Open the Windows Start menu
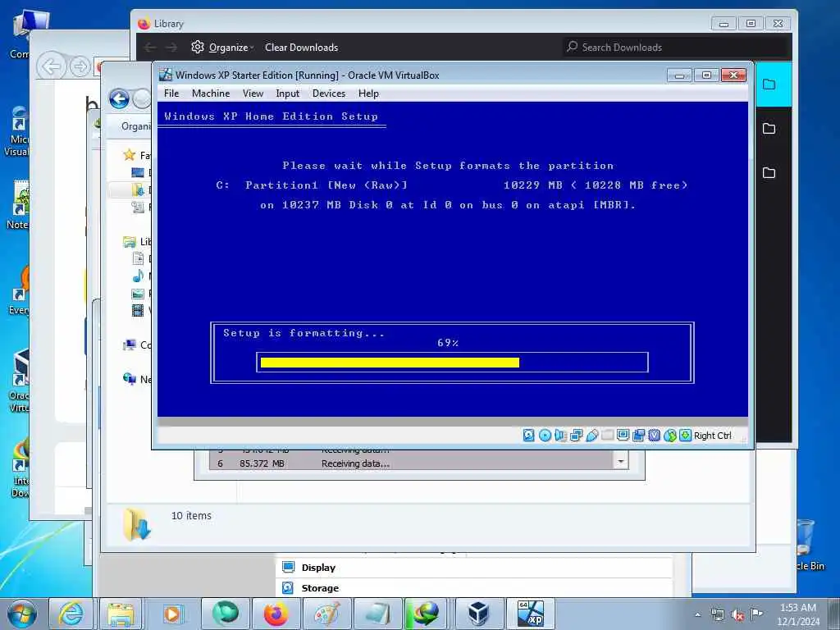 (22, 614)
